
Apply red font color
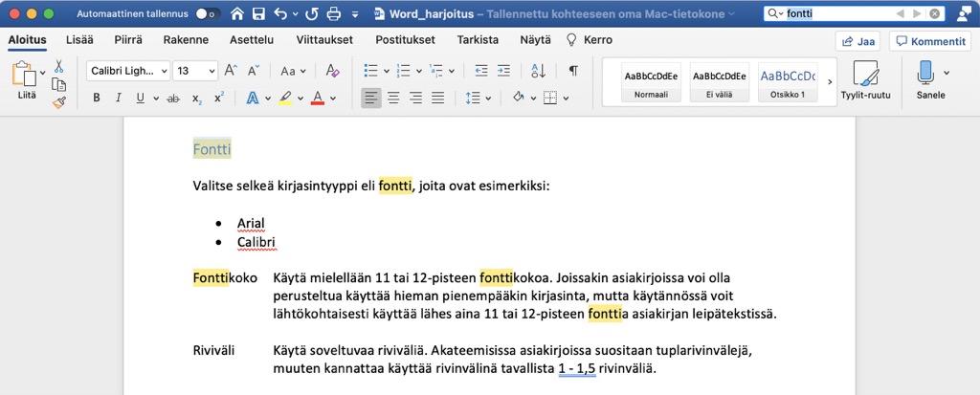click(x=318, y=99)
